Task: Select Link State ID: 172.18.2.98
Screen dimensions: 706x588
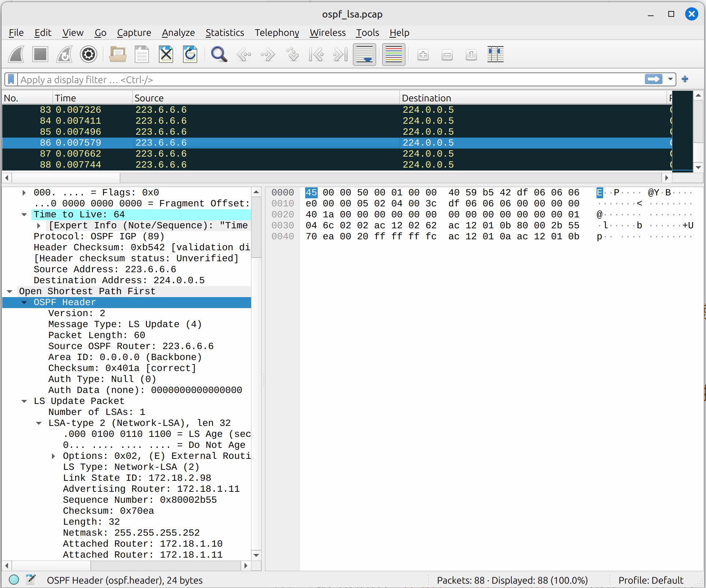Action: tap(137, 478)
